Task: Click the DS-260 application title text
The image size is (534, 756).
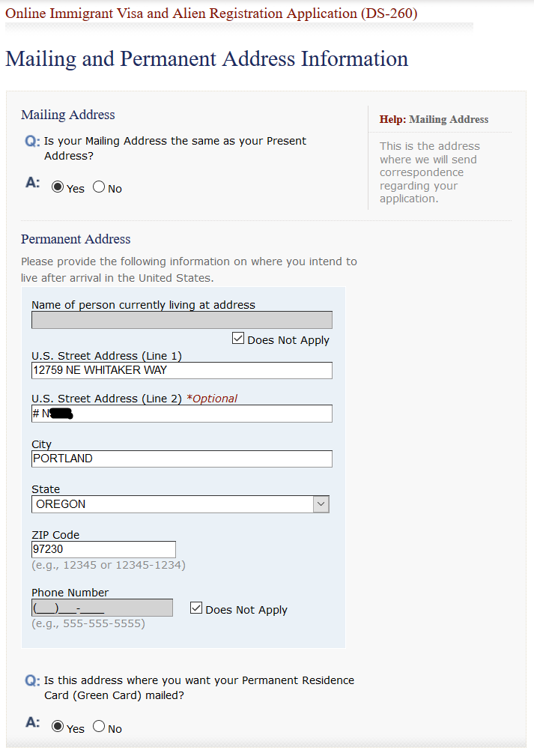Action: (211, 13)
